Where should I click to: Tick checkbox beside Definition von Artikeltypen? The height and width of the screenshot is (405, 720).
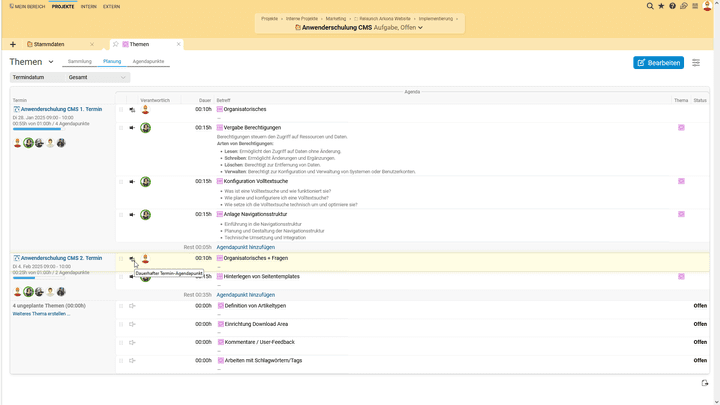[121, 306]
